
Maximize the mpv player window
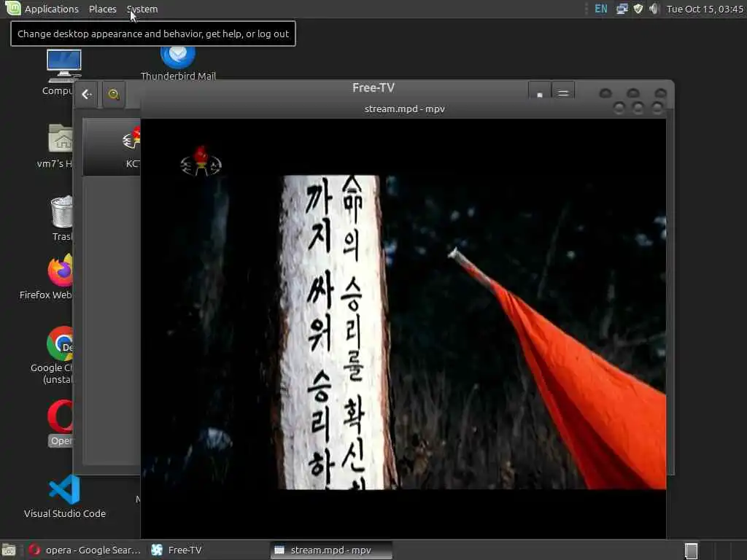[x=638, y=109]
